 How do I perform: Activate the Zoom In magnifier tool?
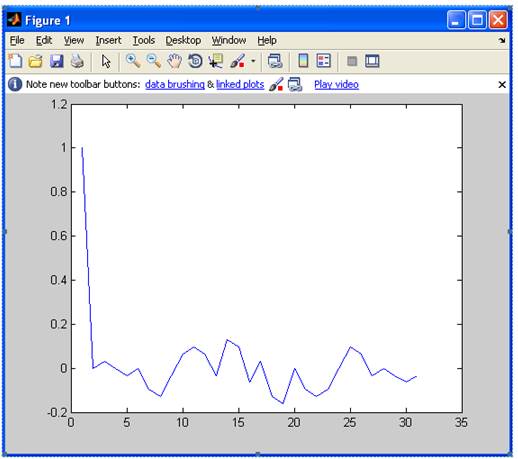(133, 61)
